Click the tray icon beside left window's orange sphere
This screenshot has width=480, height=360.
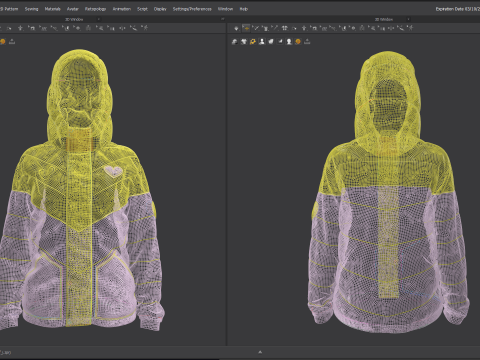click(x=12, y=41)
